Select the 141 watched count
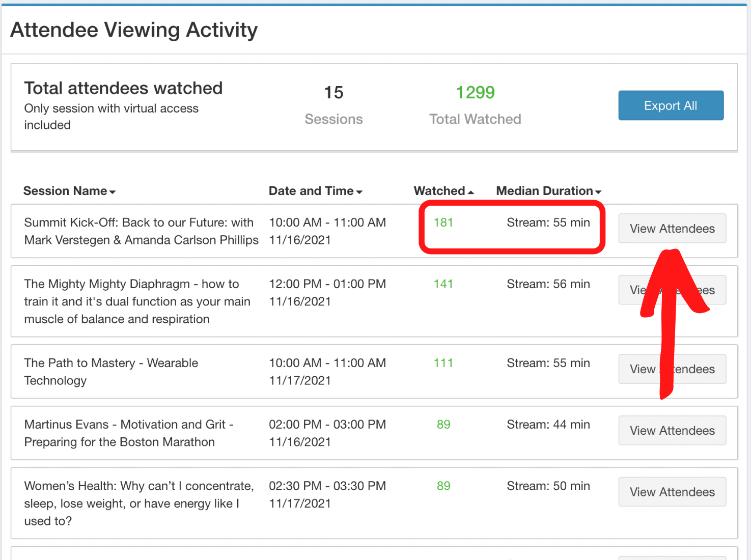 [x=443, y=284]
